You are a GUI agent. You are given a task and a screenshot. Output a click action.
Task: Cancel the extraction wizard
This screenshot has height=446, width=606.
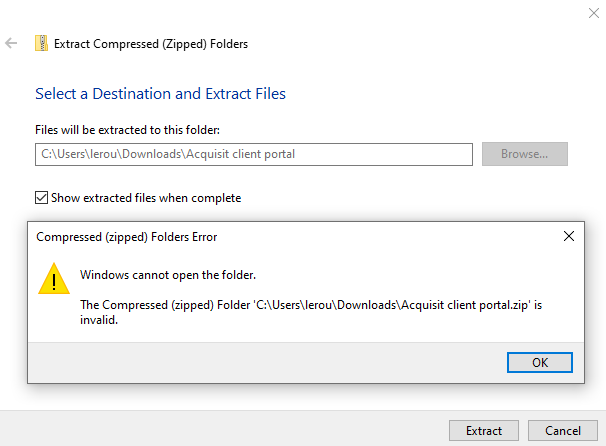click(562, 430)
